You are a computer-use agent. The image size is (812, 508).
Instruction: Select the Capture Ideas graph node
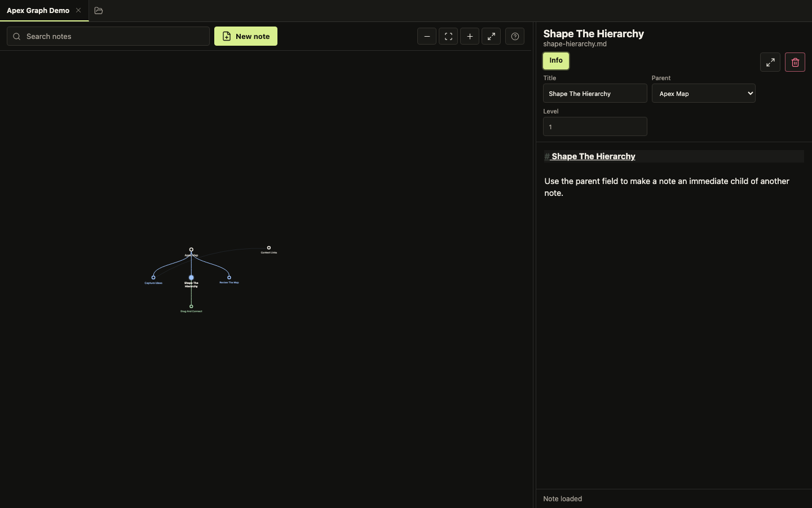153,278
